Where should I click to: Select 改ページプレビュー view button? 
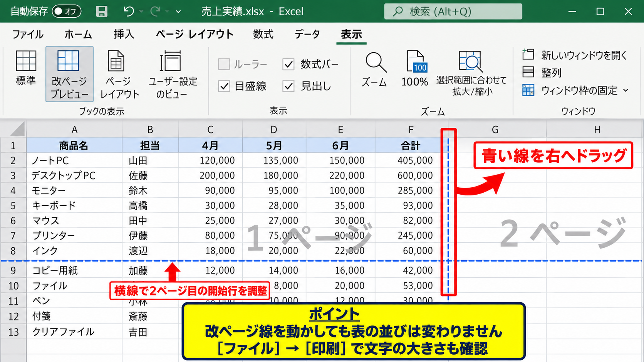point(69,74)
